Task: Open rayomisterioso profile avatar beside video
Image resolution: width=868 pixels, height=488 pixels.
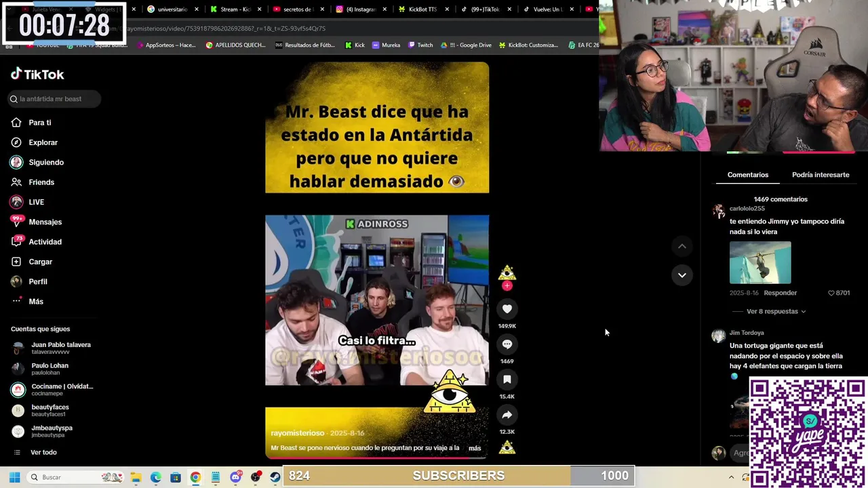Action: 507,272
